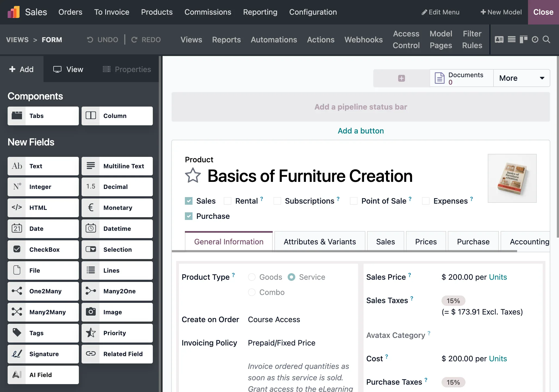
Task: Select the Signature field component
Action: [43, 354]
